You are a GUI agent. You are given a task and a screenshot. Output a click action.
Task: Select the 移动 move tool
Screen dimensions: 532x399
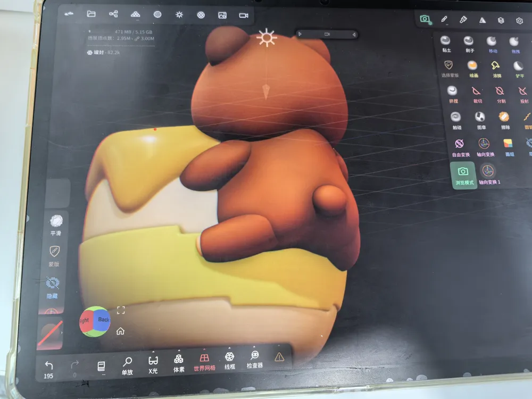(x=492, y=45)
